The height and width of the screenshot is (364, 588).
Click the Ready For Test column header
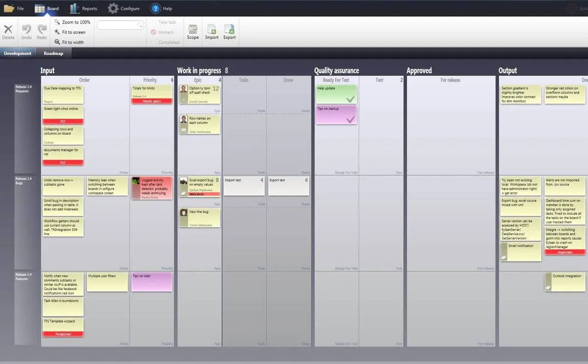pos(336,80)
